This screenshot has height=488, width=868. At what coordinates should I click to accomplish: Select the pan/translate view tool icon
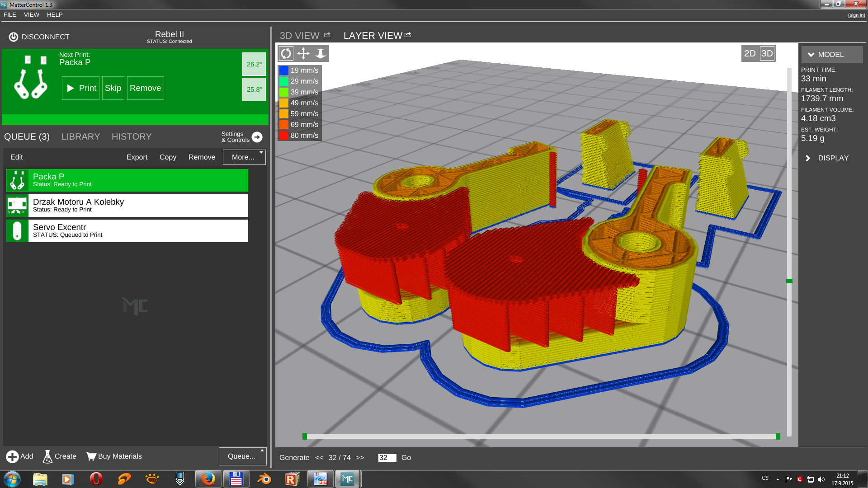[303, 53]
